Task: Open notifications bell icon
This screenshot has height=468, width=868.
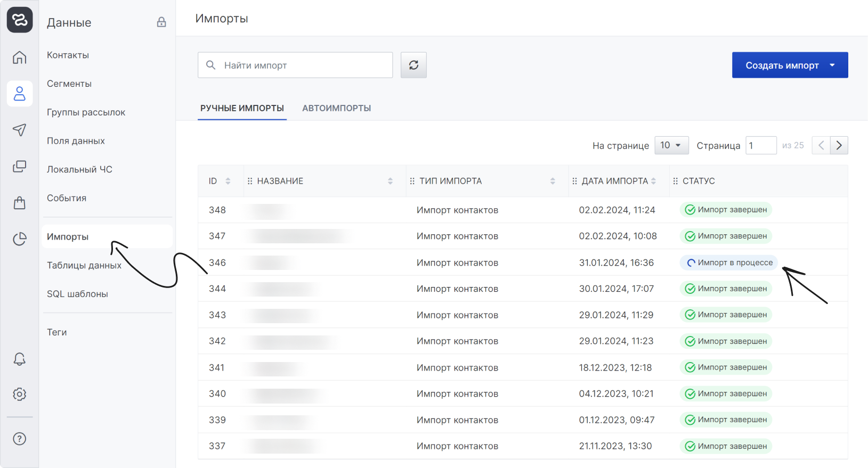Action: tap(20, 359)
